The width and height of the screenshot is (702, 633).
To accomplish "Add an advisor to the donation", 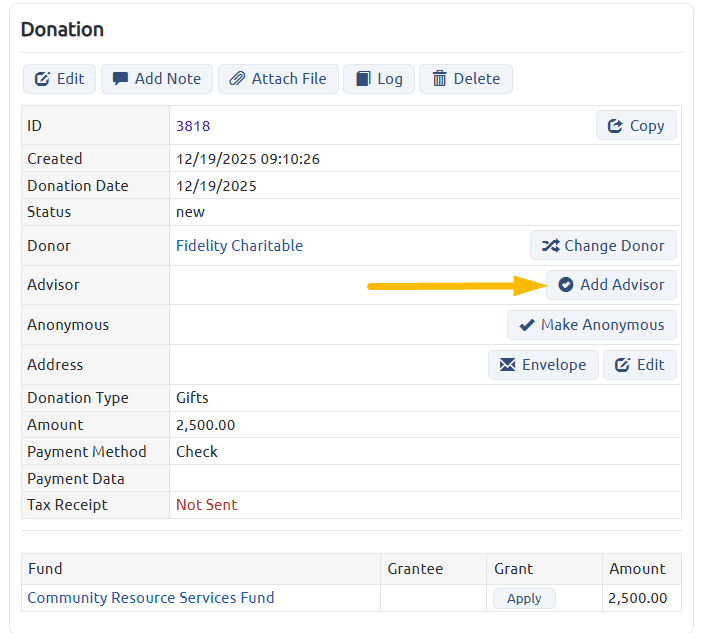I will click(611, 285).
